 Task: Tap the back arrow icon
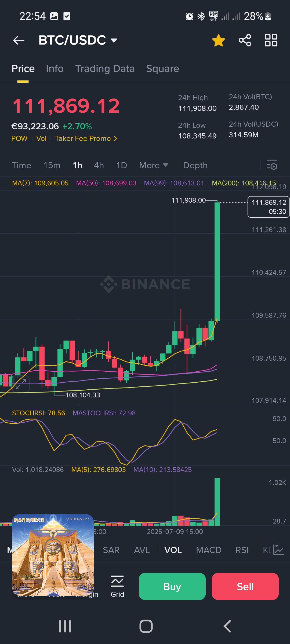19,40
